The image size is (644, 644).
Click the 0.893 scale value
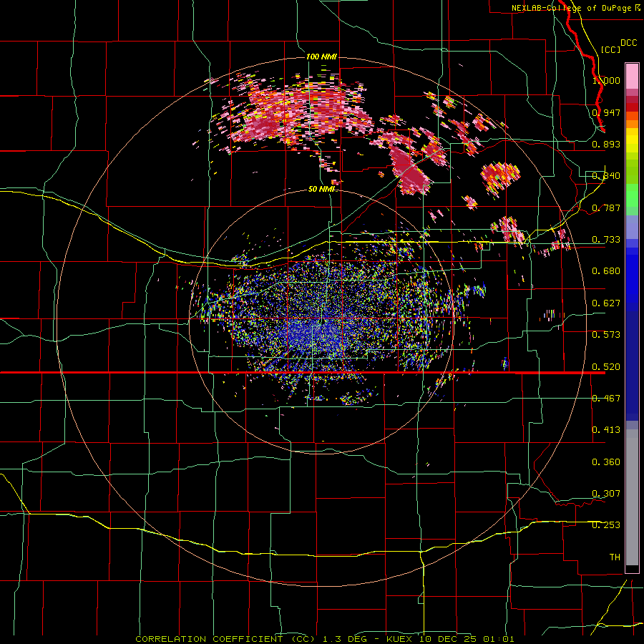[606, 144]
